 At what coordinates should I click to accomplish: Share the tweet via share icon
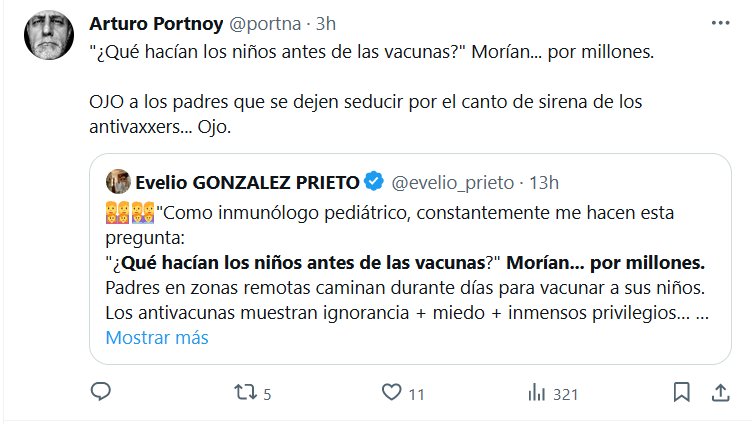[722, 392]
